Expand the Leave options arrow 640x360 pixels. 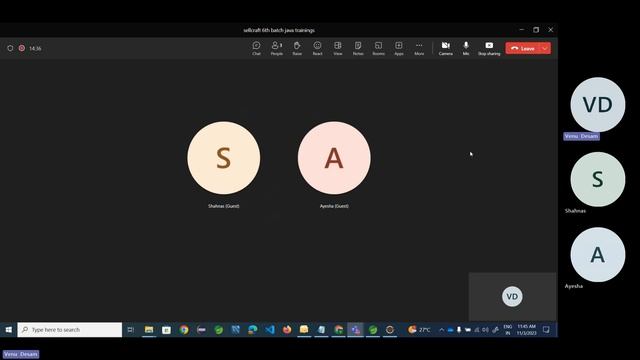tap(545, 48)
